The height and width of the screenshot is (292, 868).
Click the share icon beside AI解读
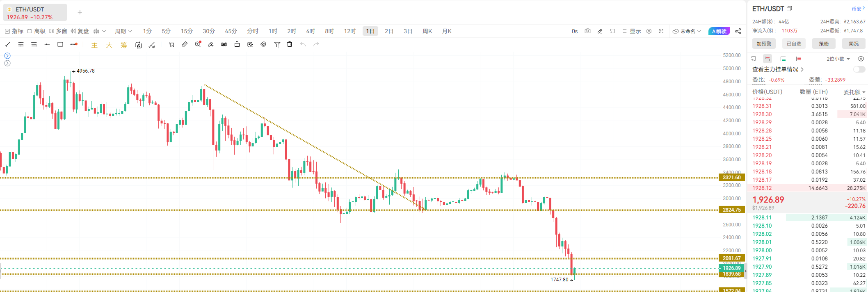coord(738,31)
